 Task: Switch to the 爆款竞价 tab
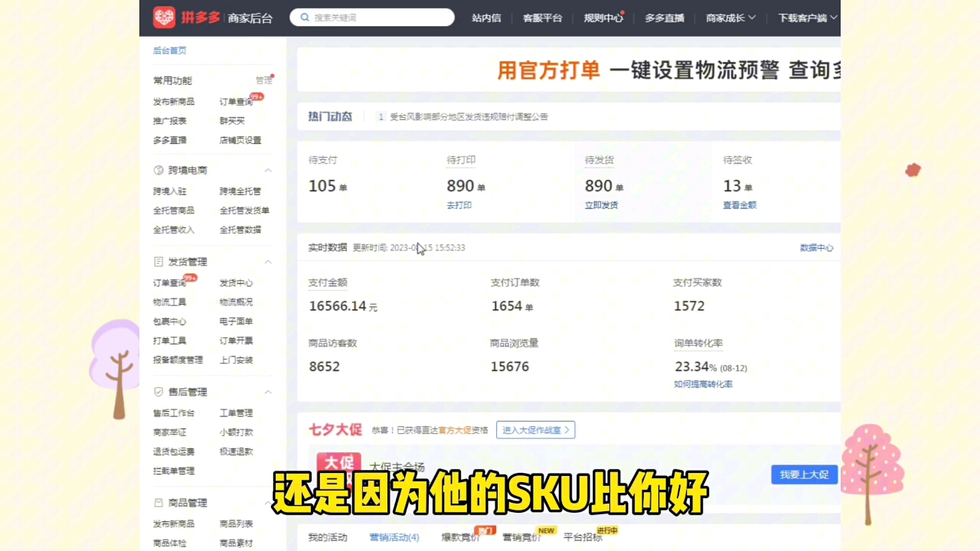pyautogui.click(x=461, y=537)
